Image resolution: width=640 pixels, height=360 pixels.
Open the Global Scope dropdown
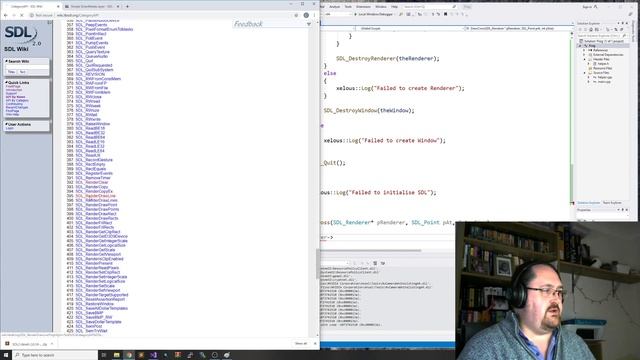click(x=410, y=29)
